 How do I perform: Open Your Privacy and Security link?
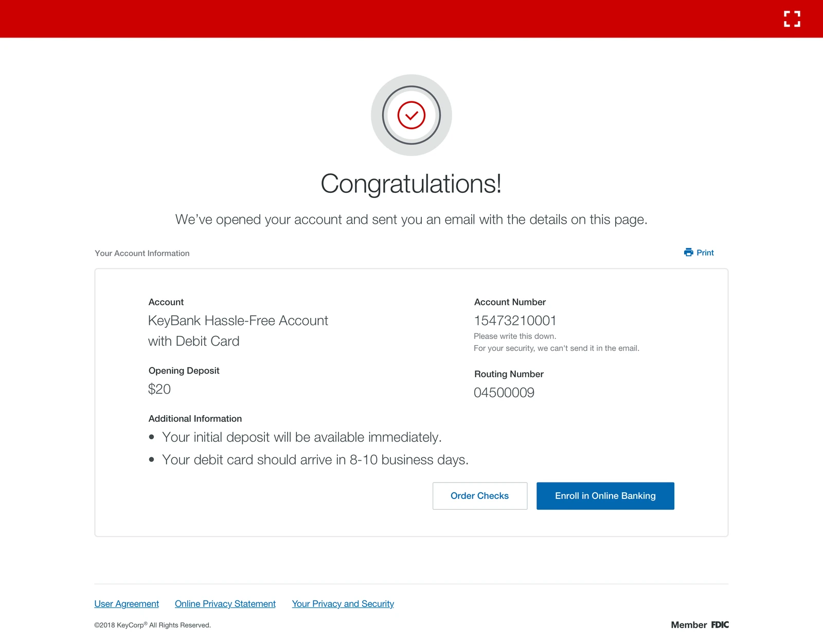343,604
